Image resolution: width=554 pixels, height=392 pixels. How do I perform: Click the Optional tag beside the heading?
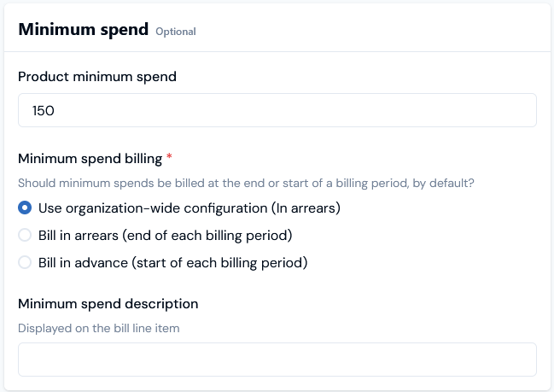(x=176, y=32)
